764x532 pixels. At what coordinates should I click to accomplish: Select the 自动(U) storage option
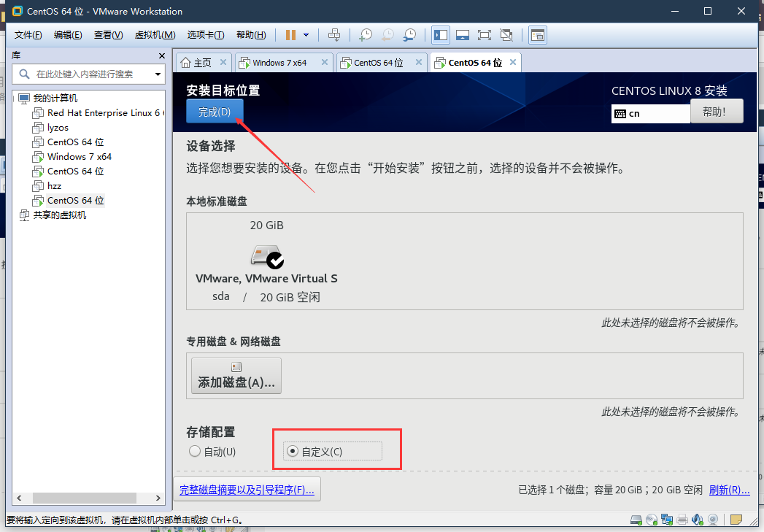194,451
